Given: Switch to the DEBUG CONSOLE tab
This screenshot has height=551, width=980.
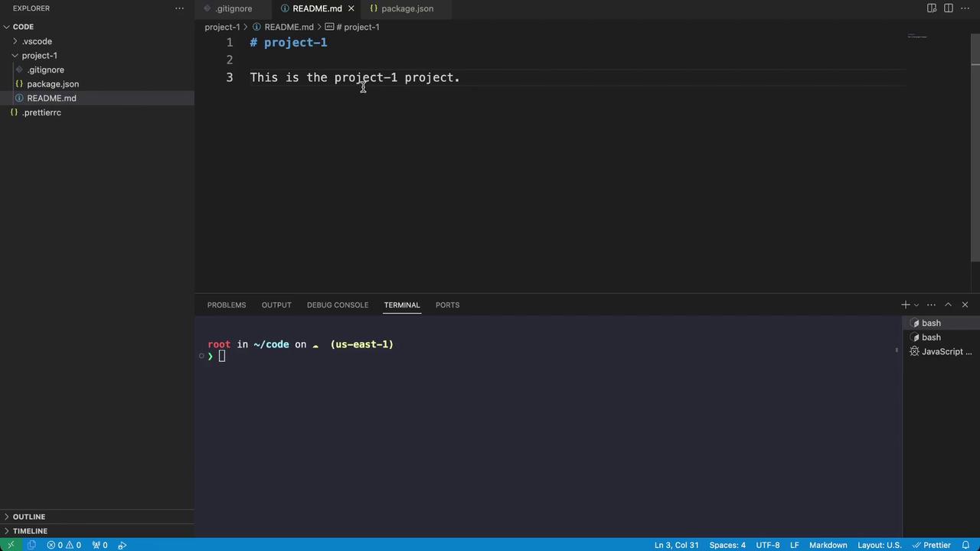Looking at the screenshot, I should (338, 305).
